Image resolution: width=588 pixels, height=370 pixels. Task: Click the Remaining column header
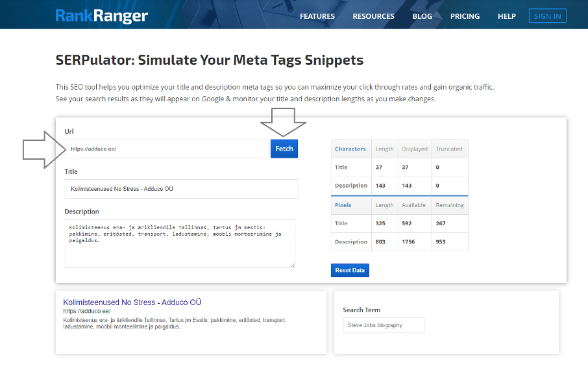click(x=450, y=205)
